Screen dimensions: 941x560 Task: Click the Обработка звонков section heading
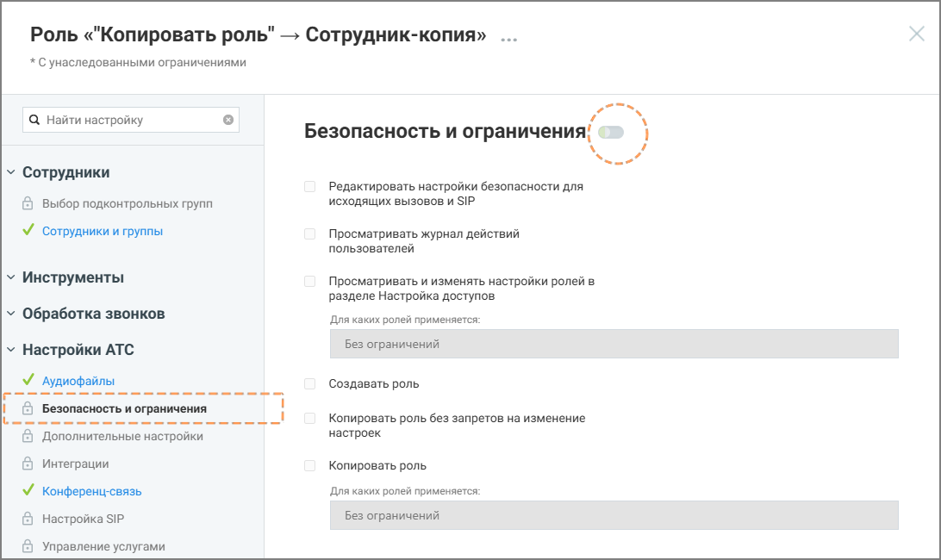point(94,314)
